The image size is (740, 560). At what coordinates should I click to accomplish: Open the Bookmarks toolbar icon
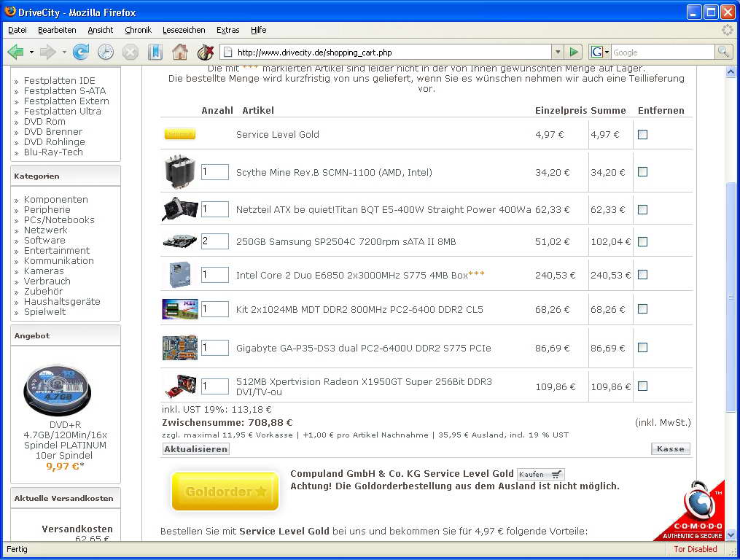tap(155, 52)
